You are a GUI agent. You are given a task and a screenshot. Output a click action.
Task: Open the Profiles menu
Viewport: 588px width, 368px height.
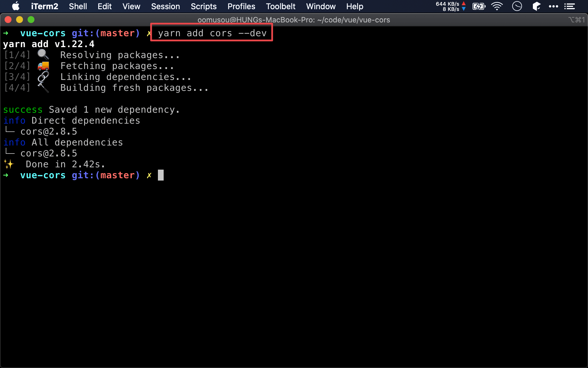(x=241, y=6)
